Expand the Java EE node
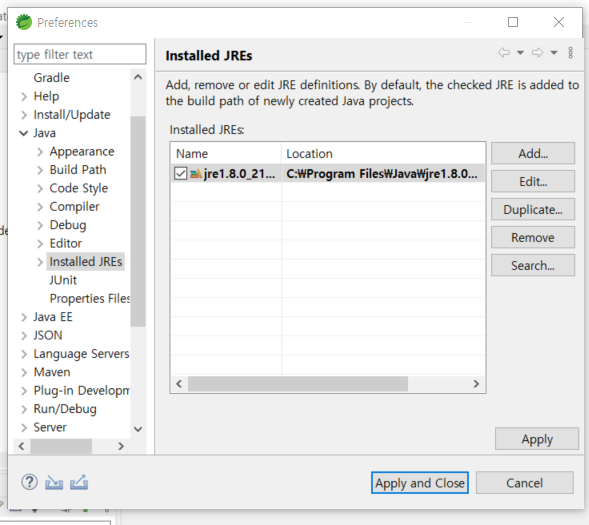Viewport: 589px width, 525px height. click(x=24, y=317)
